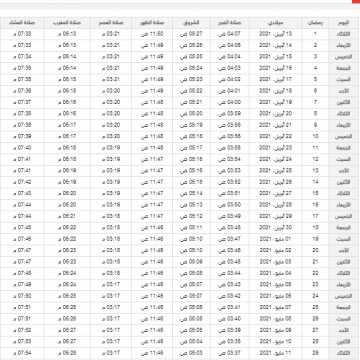Select the الشروق column header
Image resolution: width=360 pixels, height=360 pixels.
coord(192,23)
